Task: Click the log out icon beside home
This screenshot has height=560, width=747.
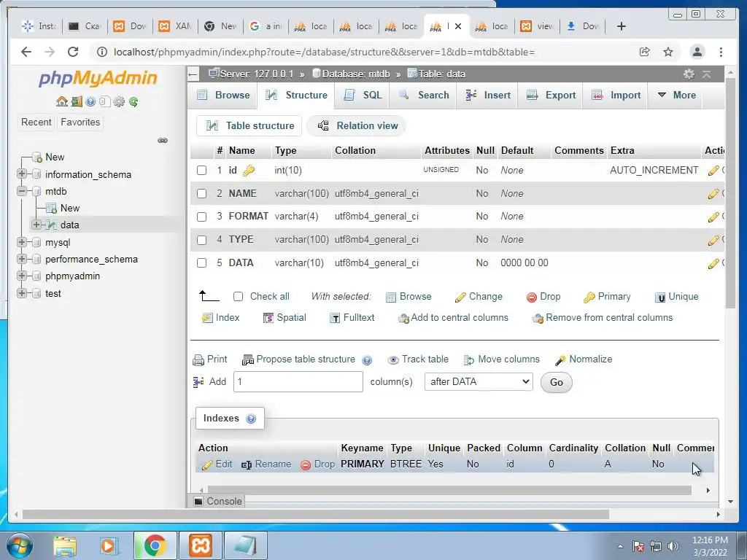Action: [76, 101]
